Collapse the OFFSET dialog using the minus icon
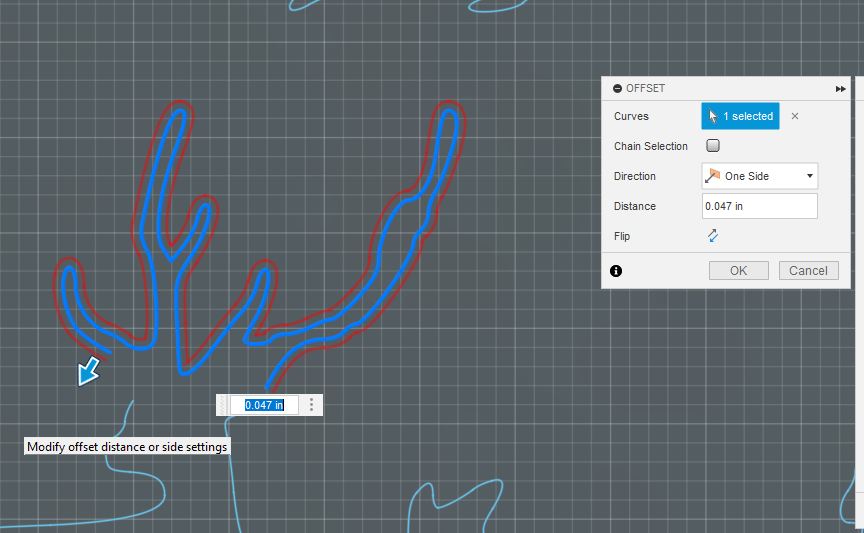The height and width of the screenshot is (533, 864). (x=617, y=88)
